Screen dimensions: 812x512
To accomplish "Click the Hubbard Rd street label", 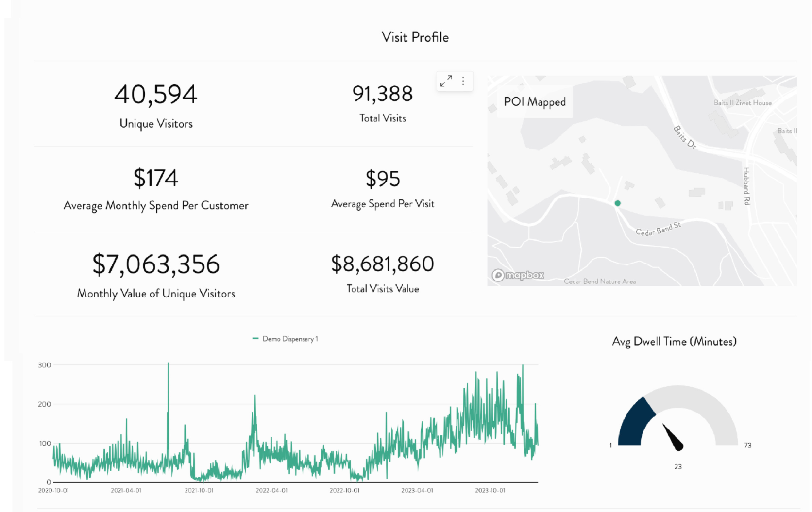I will [746, 186].
